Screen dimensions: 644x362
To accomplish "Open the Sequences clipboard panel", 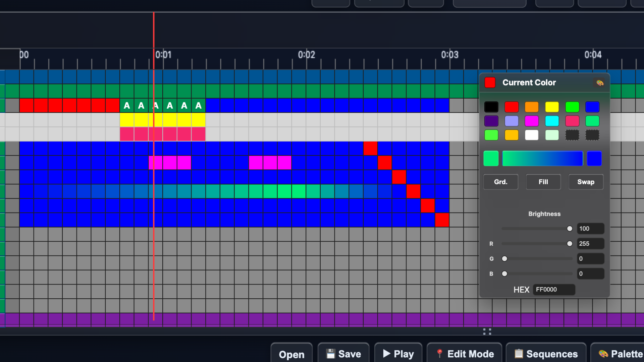I will [x=546, y=354].
